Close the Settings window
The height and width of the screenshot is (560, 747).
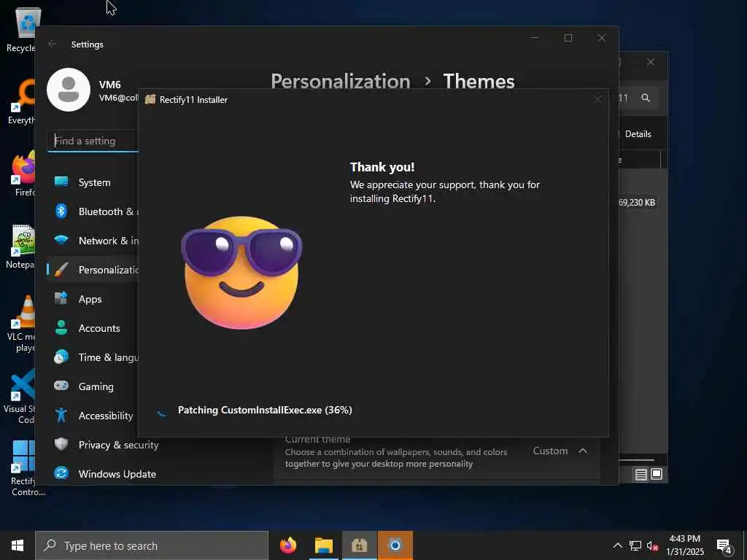coord(602,38)
